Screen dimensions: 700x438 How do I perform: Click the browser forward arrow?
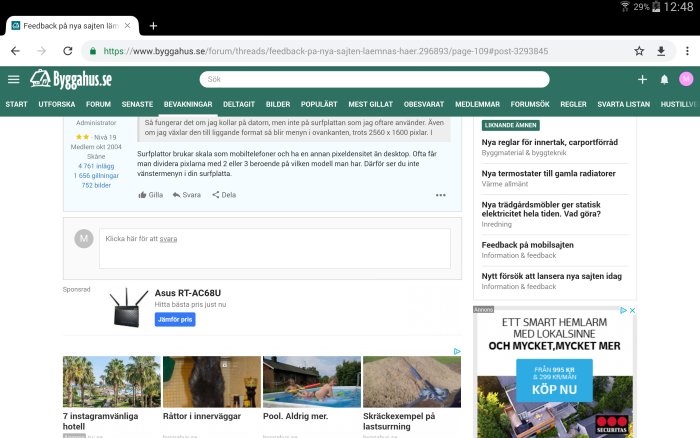tap(42, 51)
